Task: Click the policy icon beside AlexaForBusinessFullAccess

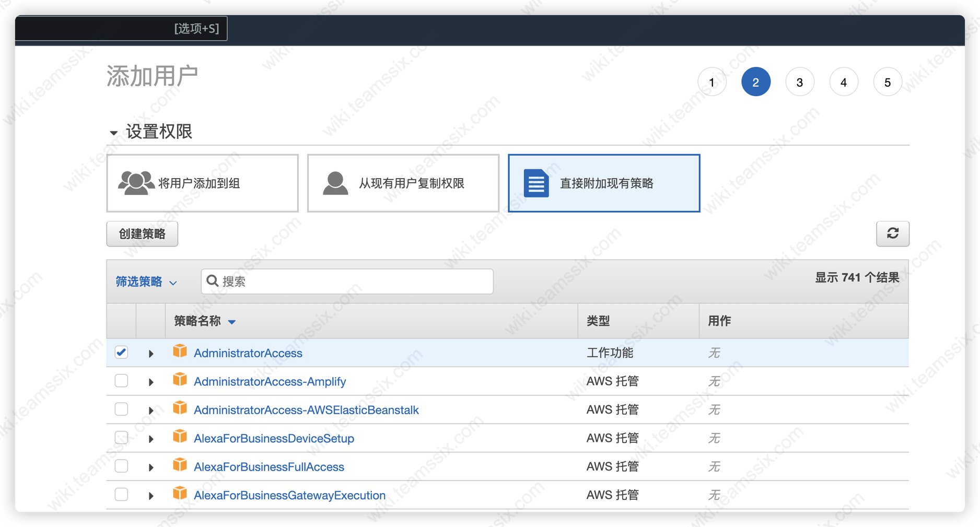Action: pyautogui.click(x=180, y=465)
